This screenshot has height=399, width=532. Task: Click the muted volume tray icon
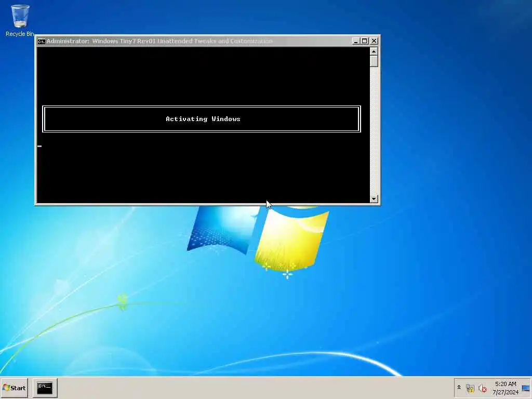(482, 388)
